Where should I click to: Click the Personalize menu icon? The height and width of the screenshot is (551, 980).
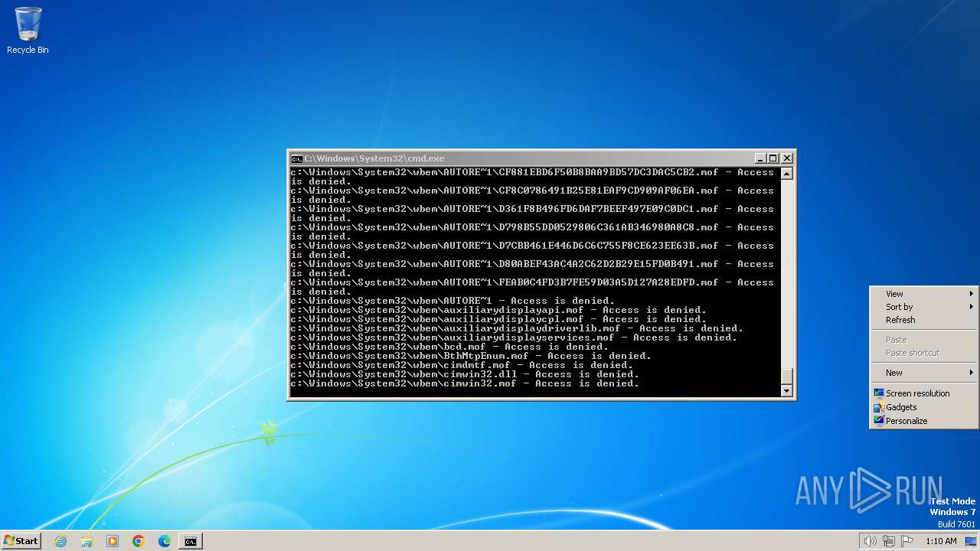tap(879, 420)
